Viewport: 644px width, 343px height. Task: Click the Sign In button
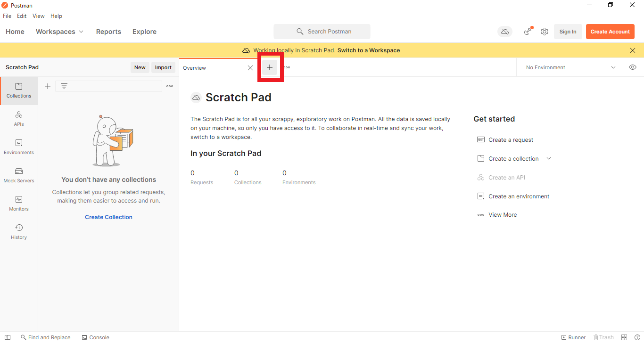click(x=568, y=32)
